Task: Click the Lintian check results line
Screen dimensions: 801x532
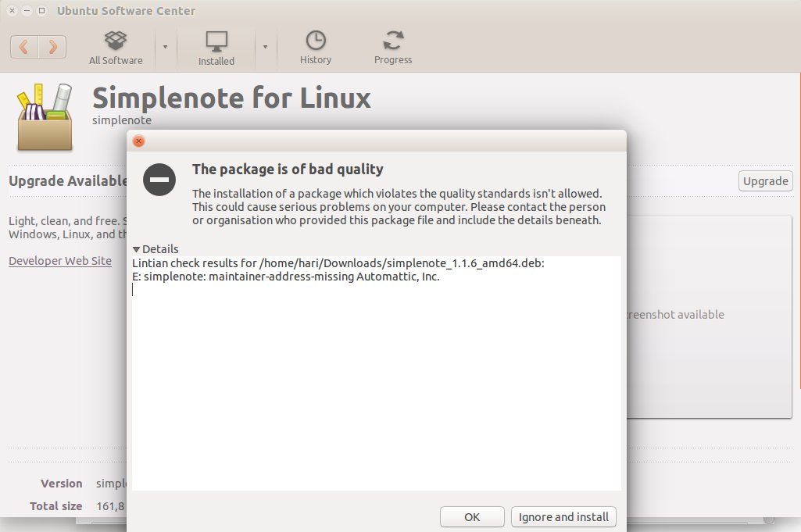Action: point(338,263)
